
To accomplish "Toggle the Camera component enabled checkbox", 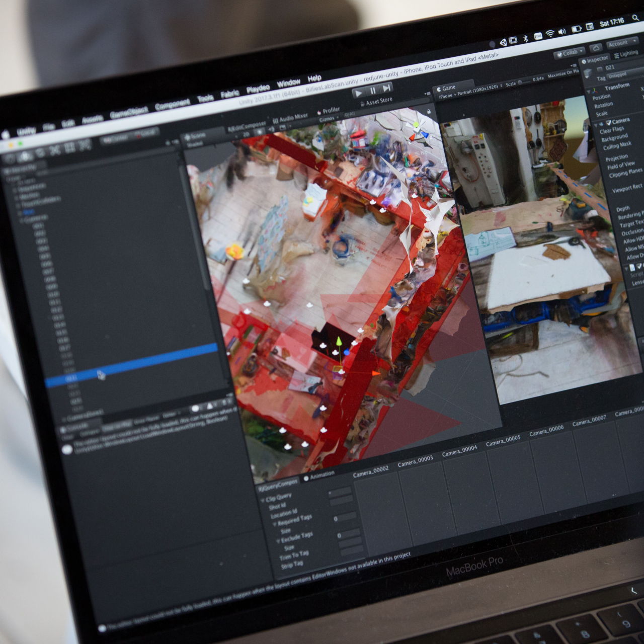I will [608, 123].
